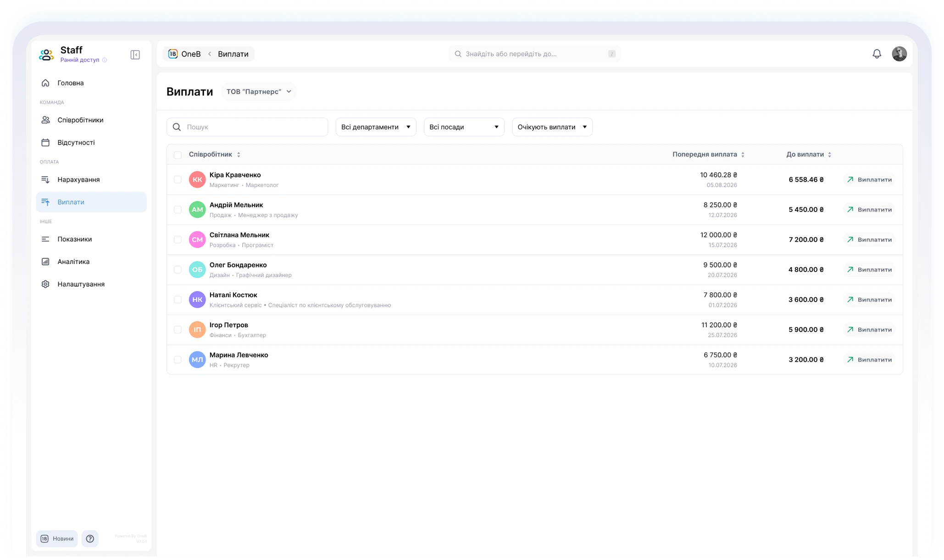944x560 pixels.
Task: Collapse the sidebar panel icon
Action: 135,55
